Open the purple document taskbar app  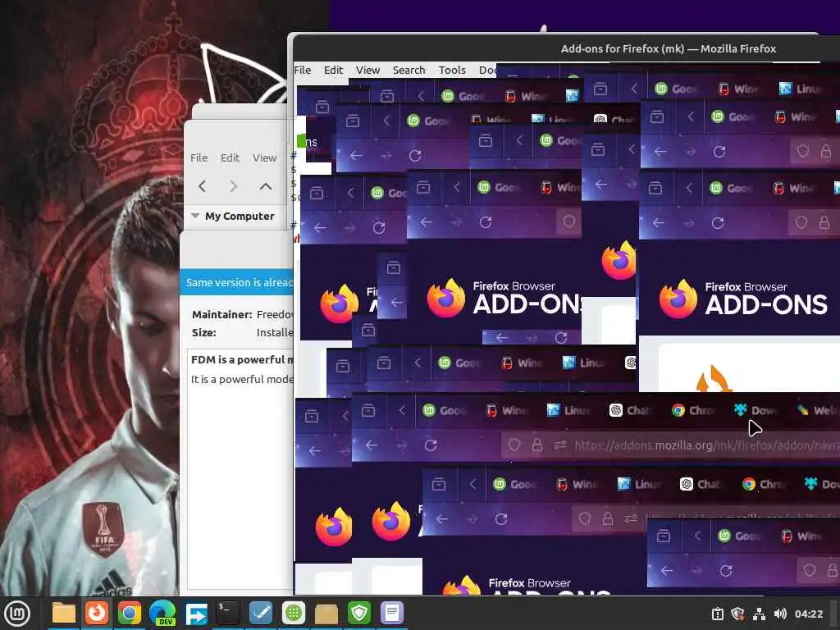coord(391,614)
